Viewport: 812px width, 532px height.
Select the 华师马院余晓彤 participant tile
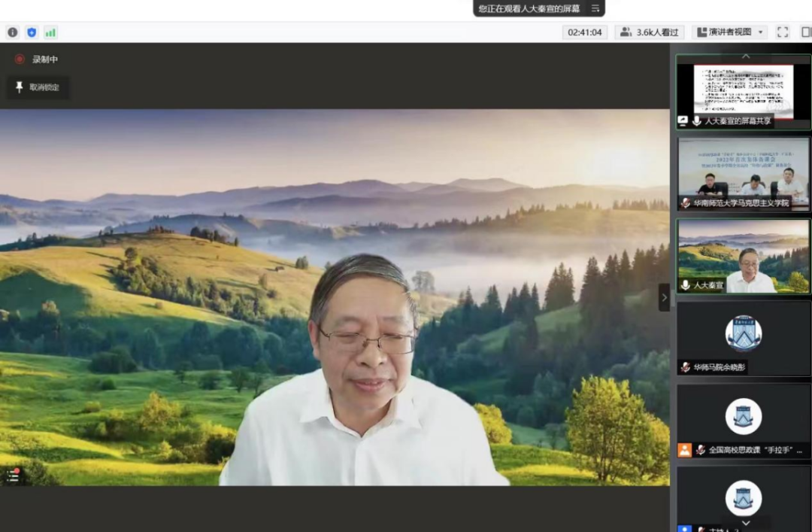743,338
